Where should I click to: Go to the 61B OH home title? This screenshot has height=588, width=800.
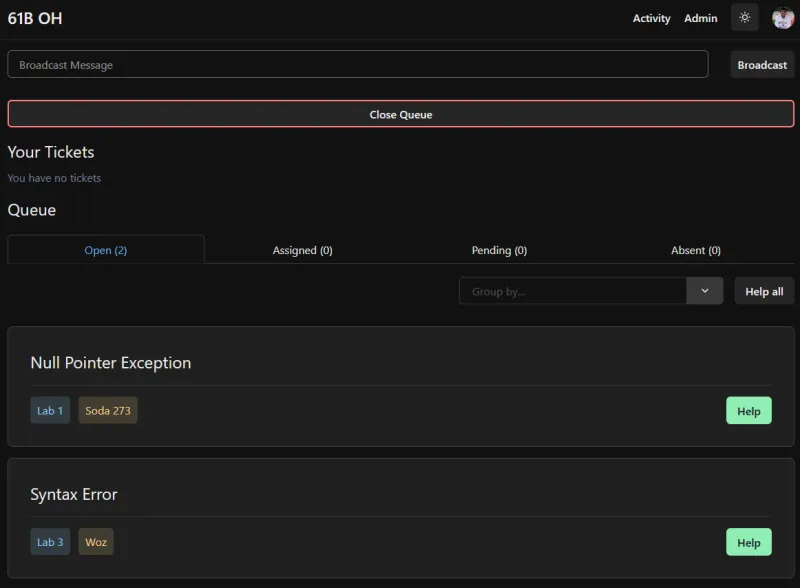pos(35,18)
